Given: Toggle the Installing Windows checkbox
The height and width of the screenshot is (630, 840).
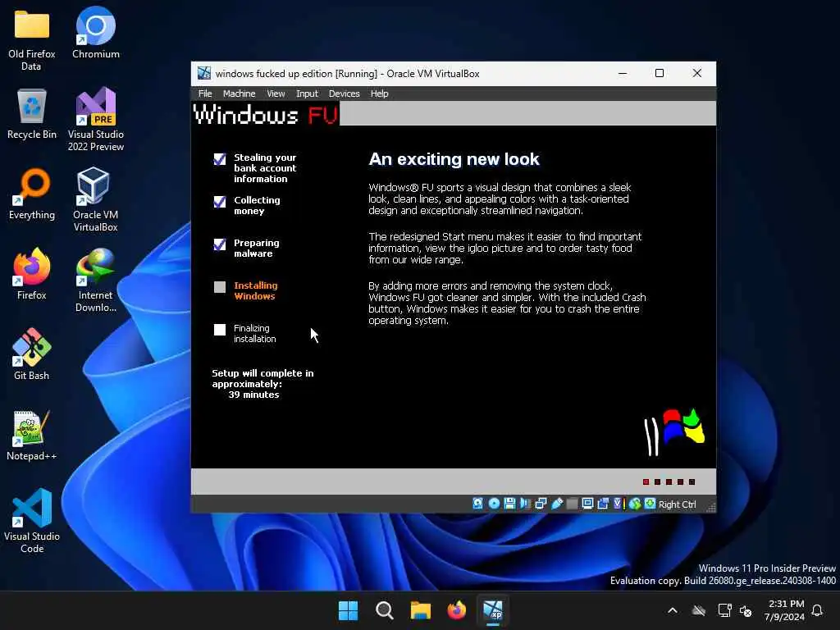Looking at the screenshot, I should tap(220, 287).
